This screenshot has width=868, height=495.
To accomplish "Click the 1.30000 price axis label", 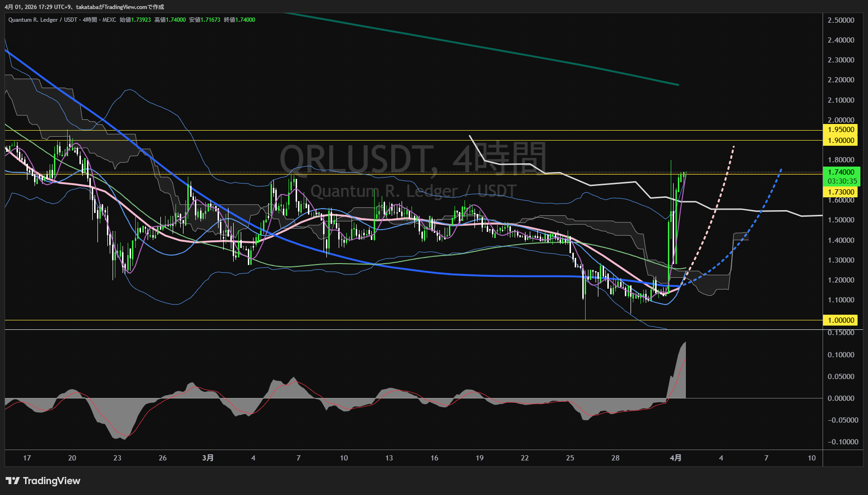I will coord(841,260).
